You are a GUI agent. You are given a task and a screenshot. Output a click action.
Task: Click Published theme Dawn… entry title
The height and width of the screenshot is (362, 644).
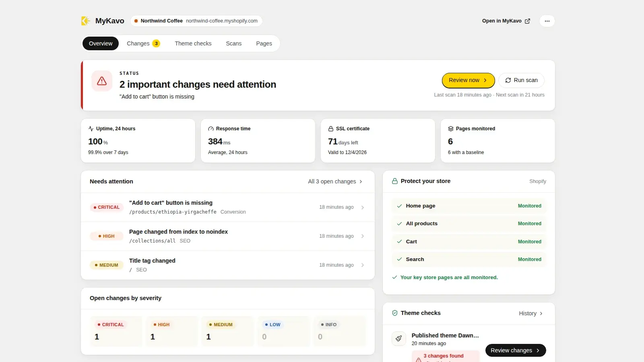(x=445, y=335)
